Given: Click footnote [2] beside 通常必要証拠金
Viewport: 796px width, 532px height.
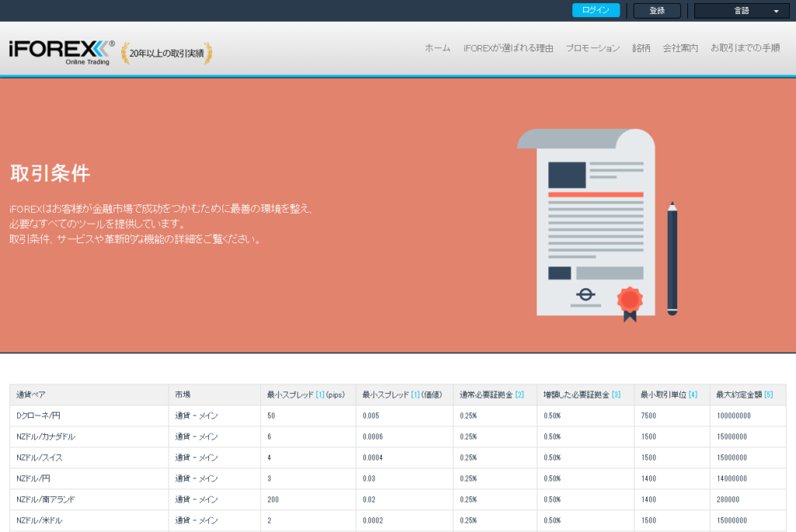Looking at the screenshot, I should pyautogui.click(x=519, y=395).
